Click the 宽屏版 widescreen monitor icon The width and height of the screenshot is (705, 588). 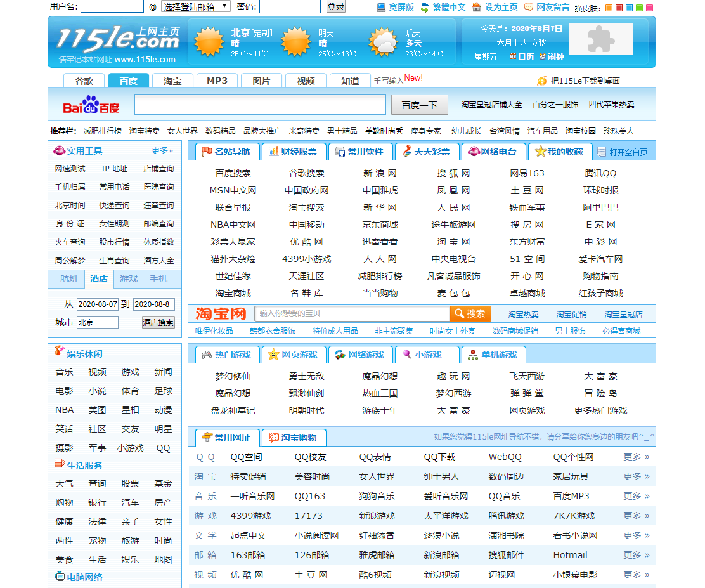tap(381, 7)
